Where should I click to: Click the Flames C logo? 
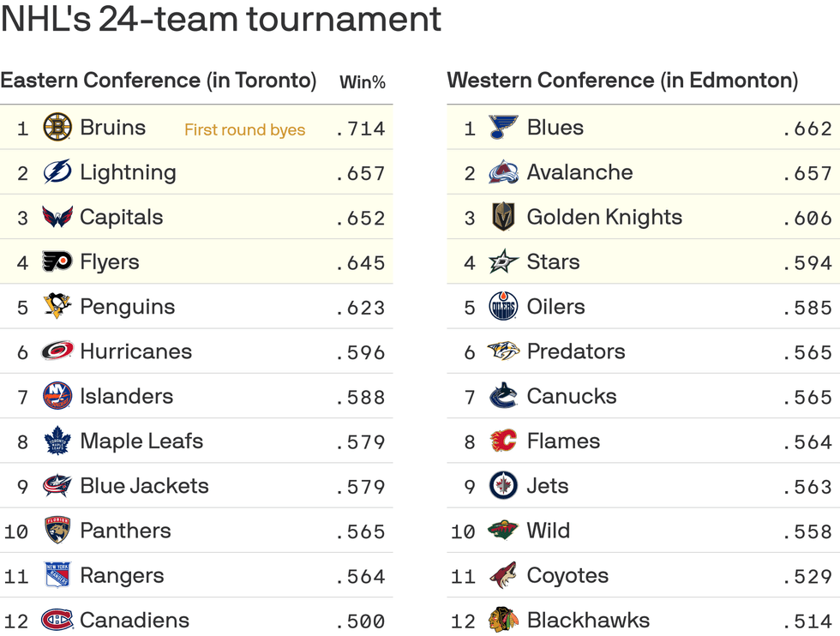504,441
